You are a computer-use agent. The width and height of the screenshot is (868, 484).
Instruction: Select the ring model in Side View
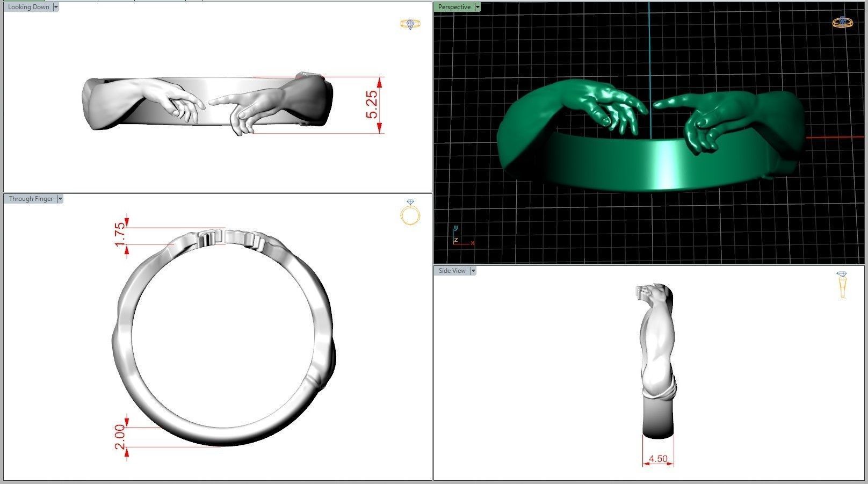pos(657,360)
